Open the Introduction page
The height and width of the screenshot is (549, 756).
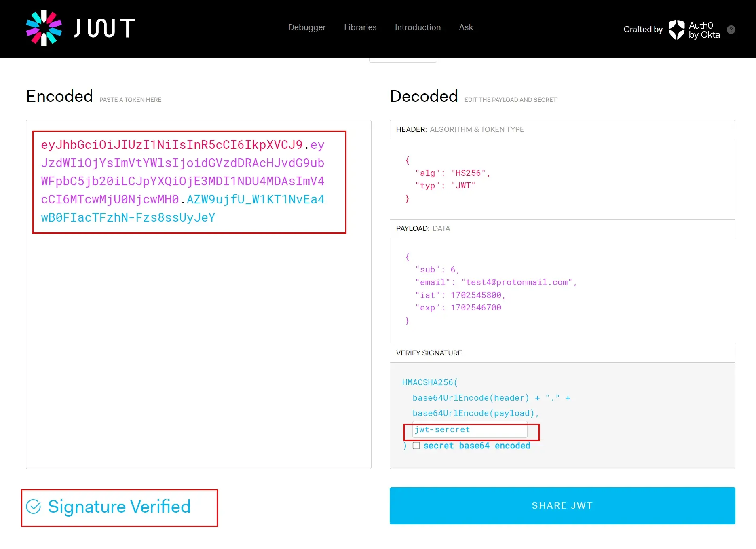tap(418, 27)
